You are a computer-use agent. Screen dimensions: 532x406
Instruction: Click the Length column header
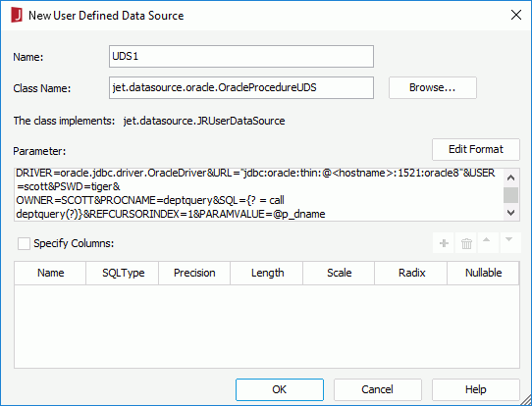pos(267,273)
